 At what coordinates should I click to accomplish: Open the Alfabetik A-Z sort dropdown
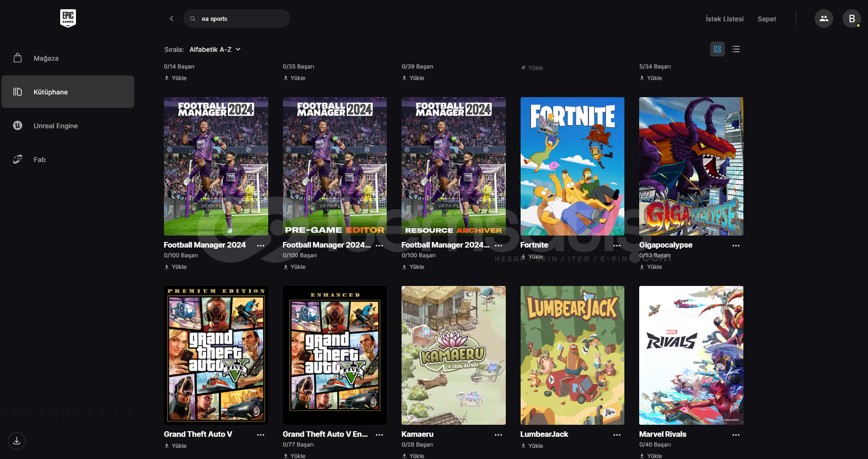(215, 50)
